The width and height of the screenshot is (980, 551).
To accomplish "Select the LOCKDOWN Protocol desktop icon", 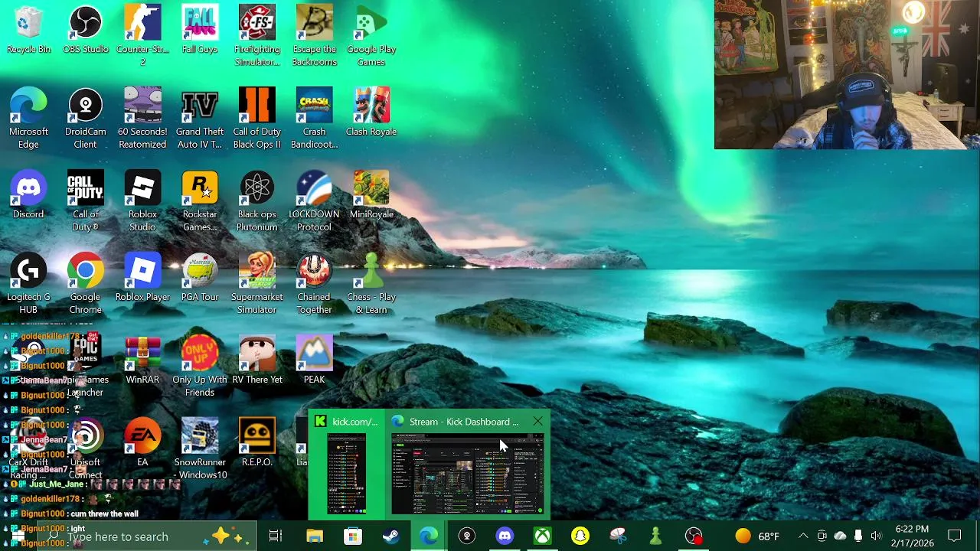I will pyautogui.click(x=314, y=201).
